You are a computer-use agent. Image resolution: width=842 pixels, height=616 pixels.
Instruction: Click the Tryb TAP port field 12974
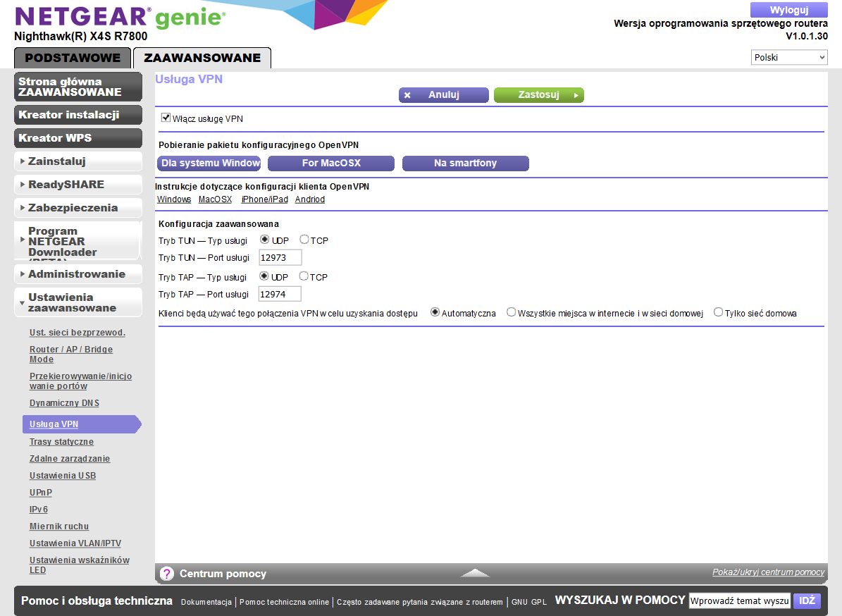coord(280,295)
